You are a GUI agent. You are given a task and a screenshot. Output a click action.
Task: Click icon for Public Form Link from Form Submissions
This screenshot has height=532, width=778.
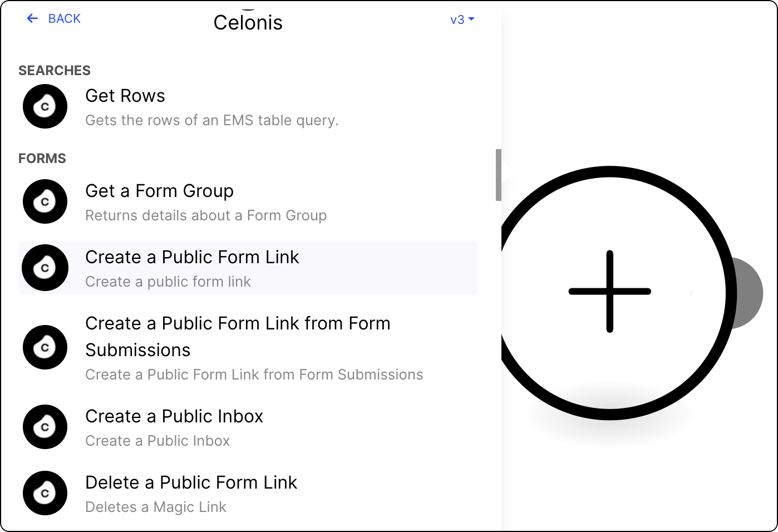[45, 347]
